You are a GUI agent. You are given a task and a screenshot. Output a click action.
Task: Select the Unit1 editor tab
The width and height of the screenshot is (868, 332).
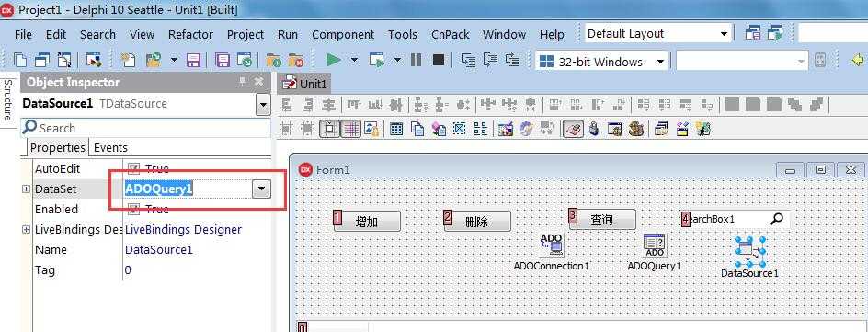pos(305,84)
